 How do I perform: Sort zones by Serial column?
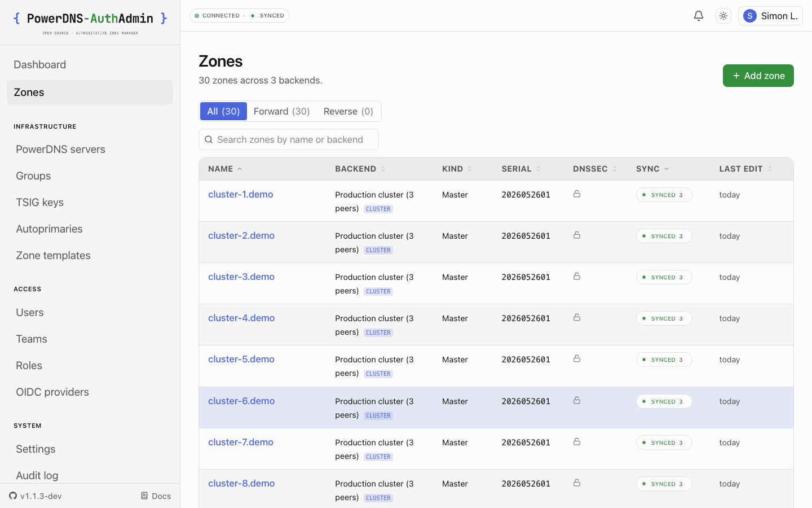[x=521, y=169]
